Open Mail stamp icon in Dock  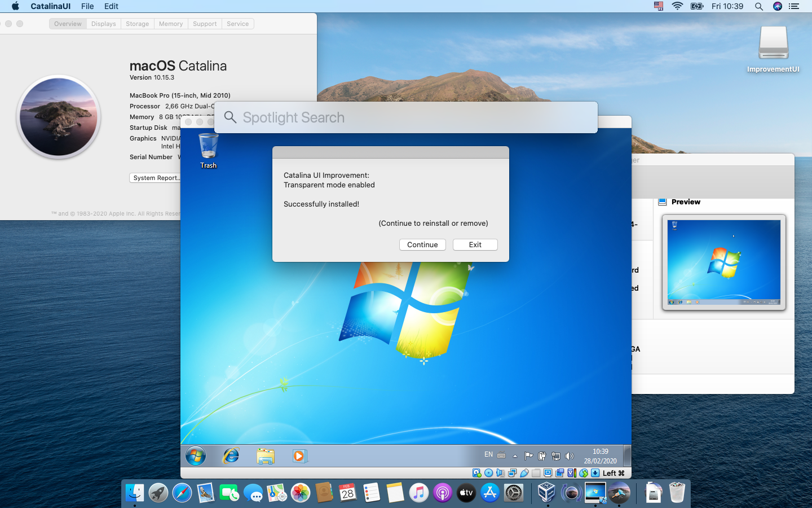(x=206, y=493)
